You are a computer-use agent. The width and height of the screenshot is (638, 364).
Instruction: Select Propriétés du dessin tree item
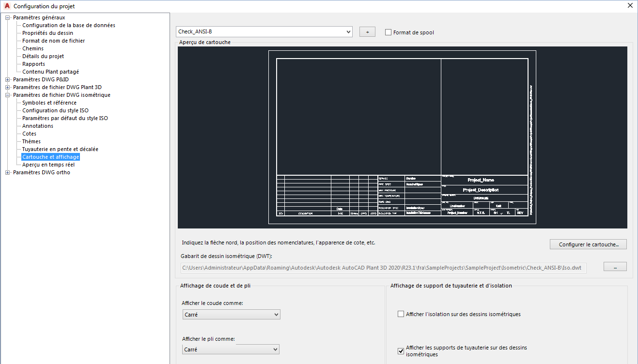coord(48,33)
